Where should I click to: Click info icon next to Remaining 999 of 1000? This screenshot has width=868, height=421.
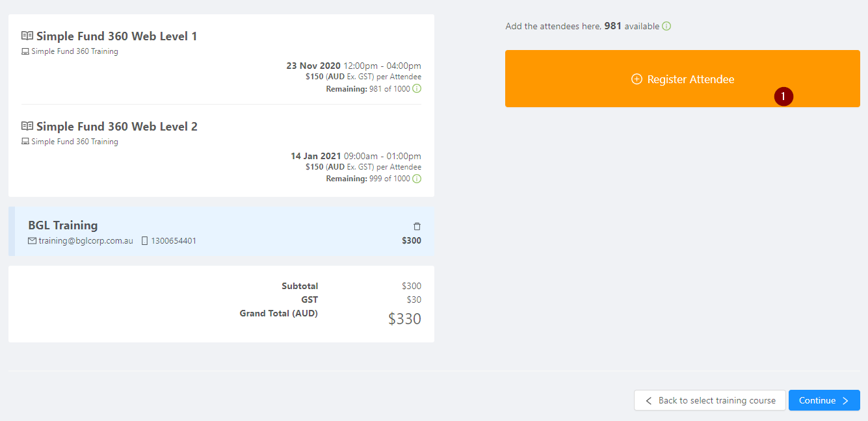tap(417, 179)
